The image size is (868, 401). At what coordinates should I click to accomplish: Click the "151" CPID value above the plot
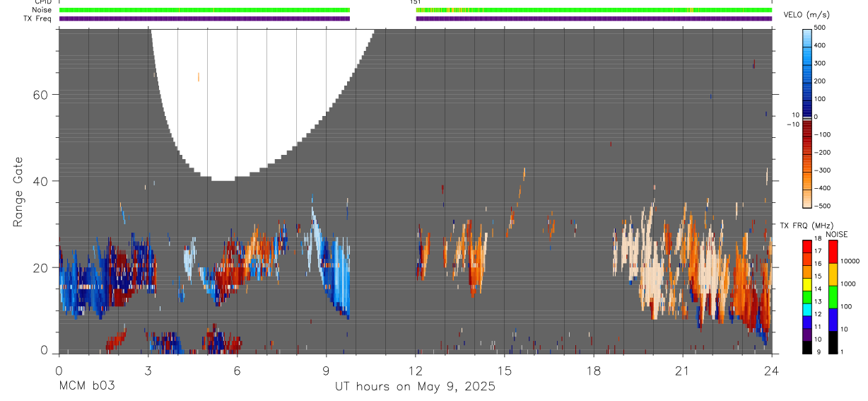point(415,2)
